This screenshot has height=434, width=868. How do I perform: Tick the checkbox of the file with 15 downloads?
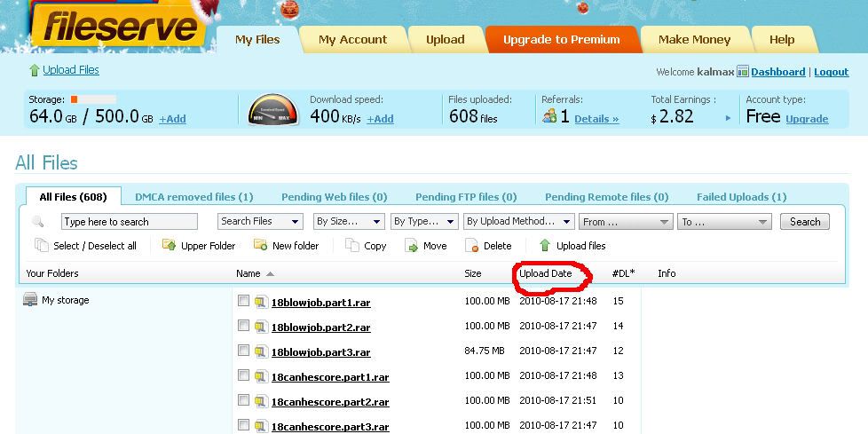(244, 302)
